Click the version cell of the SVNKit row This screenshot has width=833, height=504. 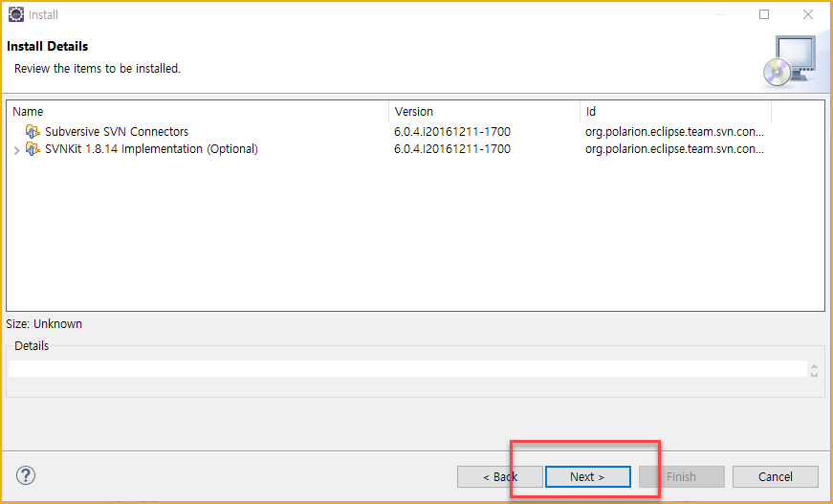452,149
